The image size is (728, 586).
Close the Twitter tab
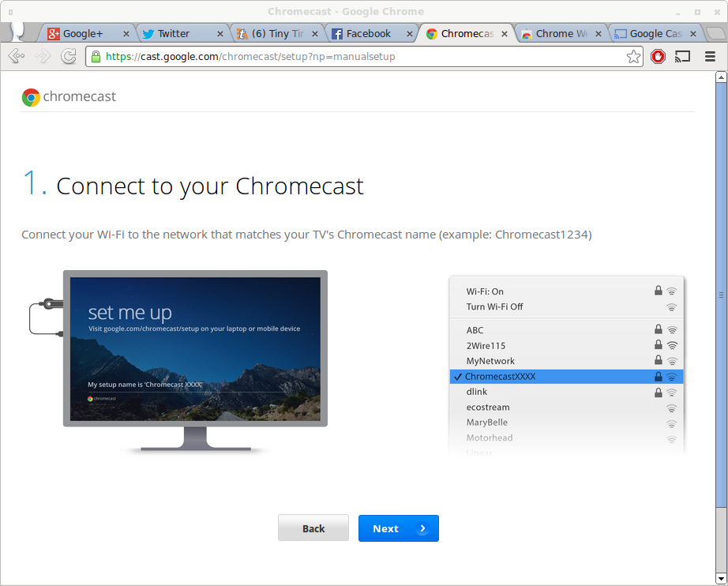220,34
